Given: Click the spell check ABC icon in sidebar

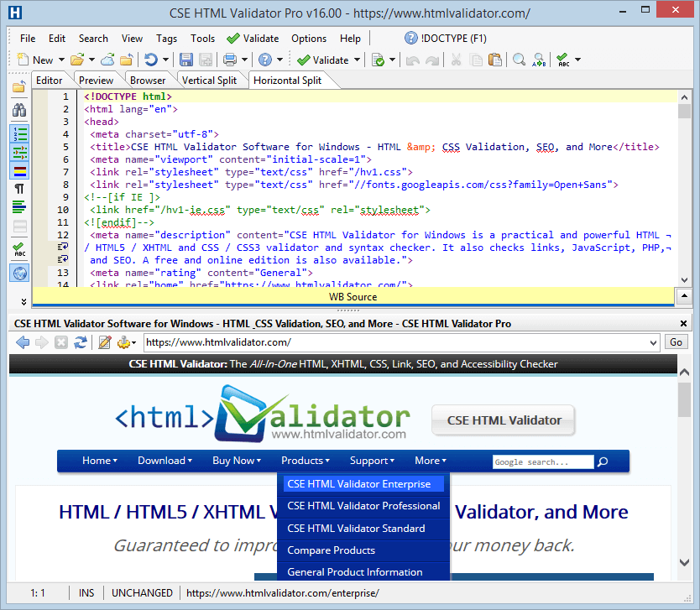Looking at the screenshot, I should click(x=19, y=250).
